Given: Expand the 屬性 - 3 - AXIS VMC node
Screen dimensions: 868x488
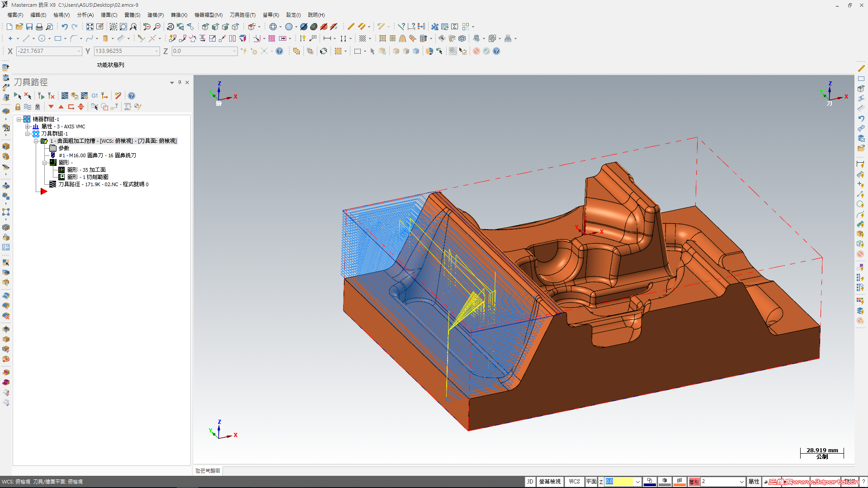Looking at the screenshot, I should [28, 127].
